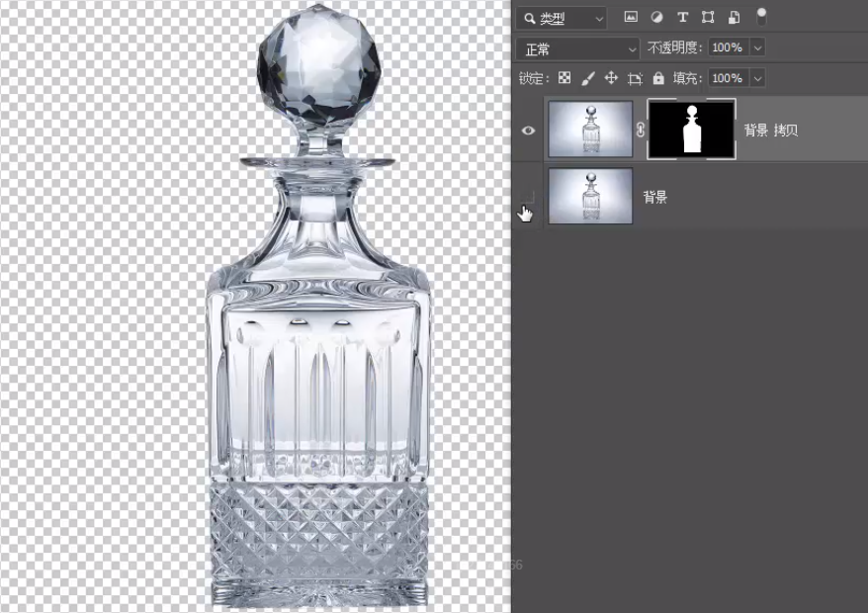Toggle the mask link chain icon

641,130
